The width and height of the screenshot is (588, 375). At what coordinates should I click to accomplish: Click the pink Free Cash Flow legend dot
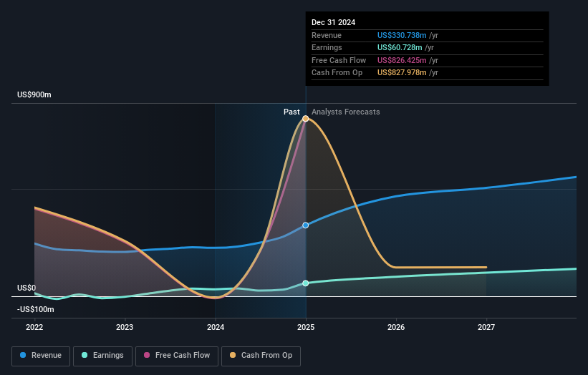[147, 355]
